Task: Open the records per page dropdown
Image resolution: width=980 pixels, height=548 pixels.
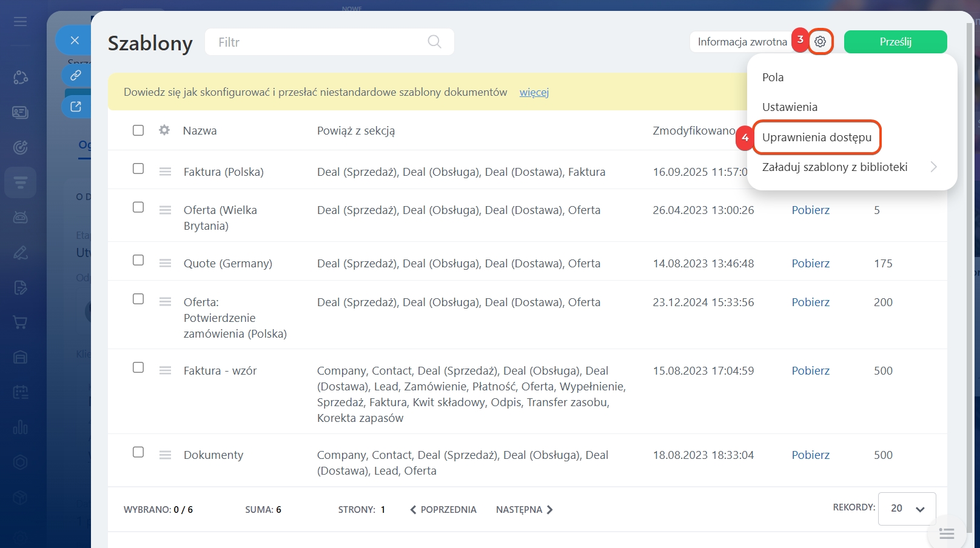Action: [x=907, y=509]
